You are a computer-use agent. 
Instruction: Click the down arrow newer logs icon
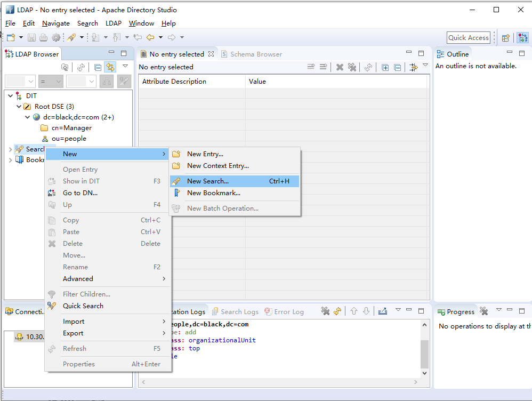(x=366, y=311)
